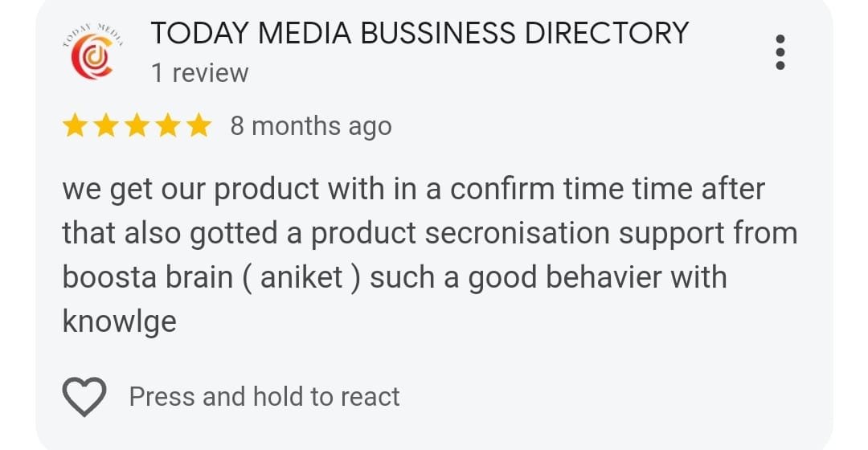Screen dimensions: 868x450
Task: Click the words "confirm time" in the review
Action: [536, 189]
